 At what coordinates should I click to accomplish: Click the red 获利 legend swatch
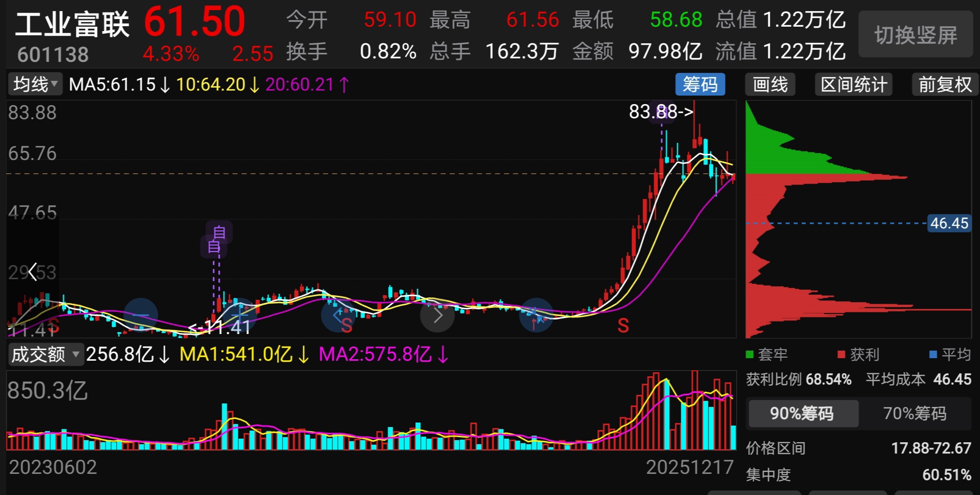[x=841, y=355]
